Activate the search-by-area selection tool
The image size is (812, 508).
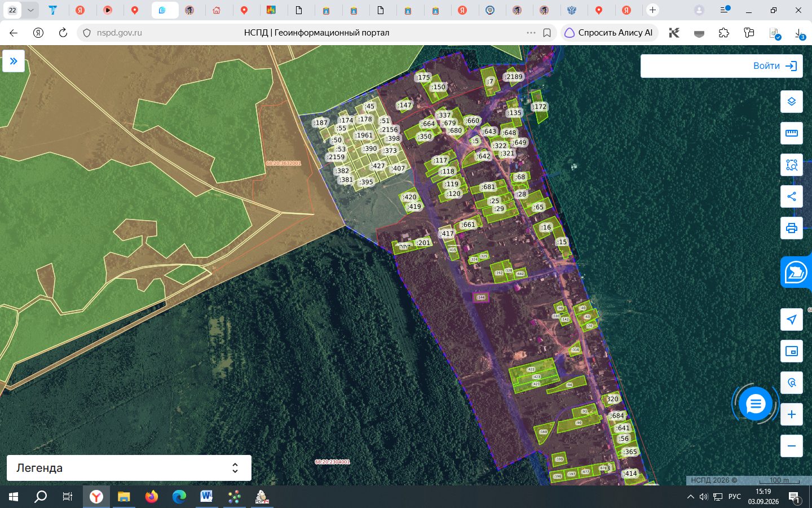tap(792, 165)
